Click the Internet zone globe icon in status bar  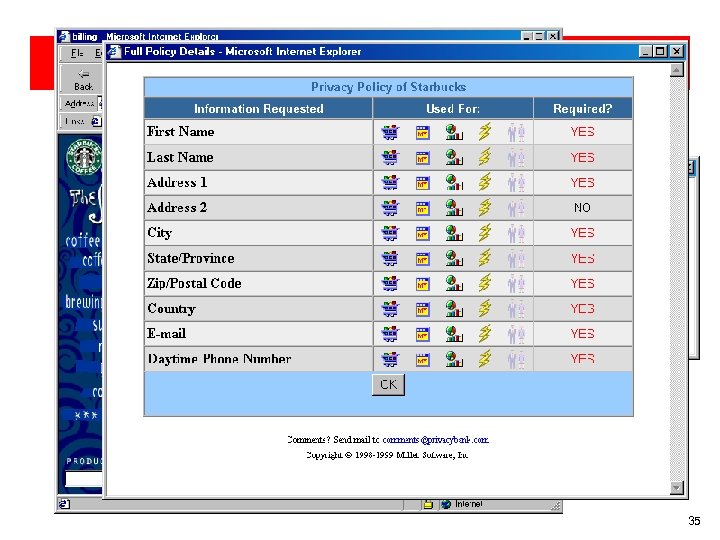click(x=445, y=505)
